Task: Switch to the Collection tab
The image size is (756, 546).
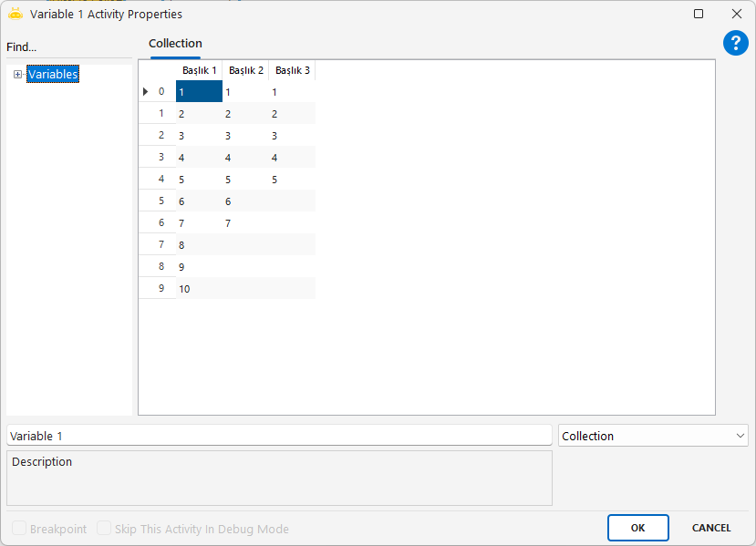Action: tap(175, 44)
